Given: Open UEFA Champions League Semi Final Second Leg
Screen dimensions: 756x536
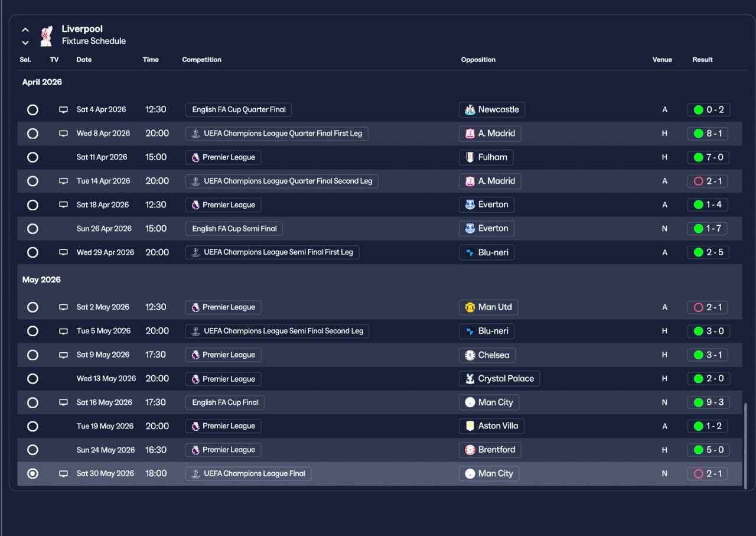Looking at the screenshot, I should [x=277, y=331].
